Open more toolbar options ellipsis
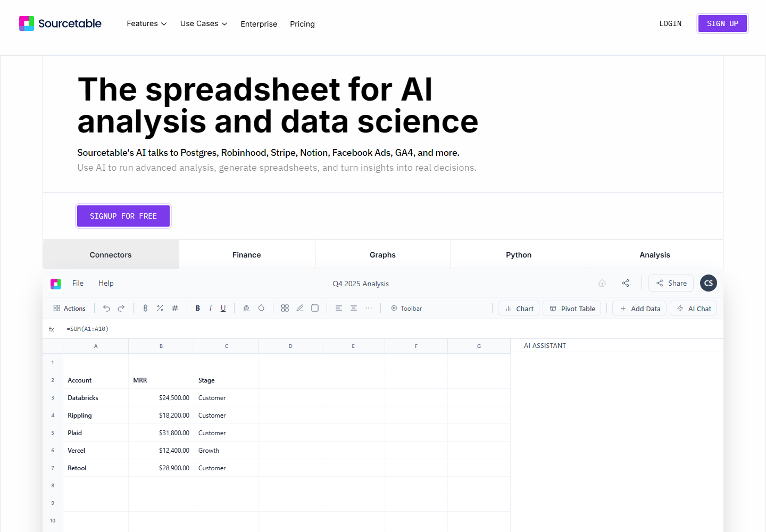766x532 pixels. coord(369,309)
